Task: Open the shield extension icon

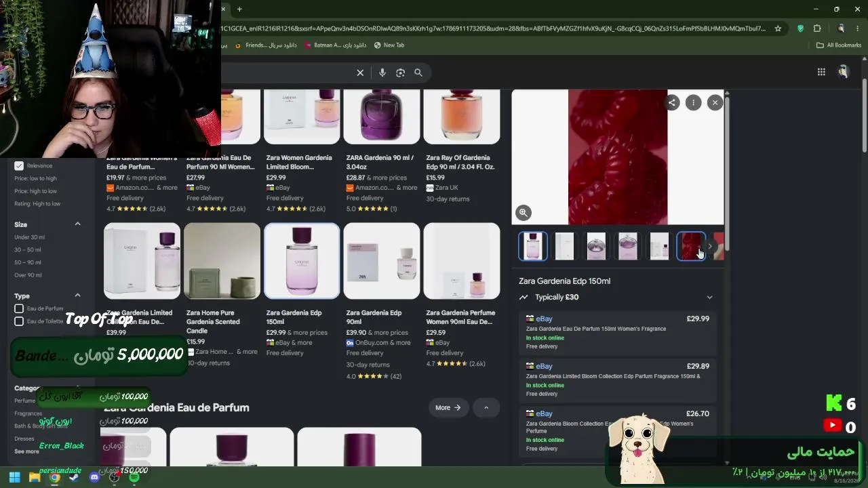Action: [800, 28]
